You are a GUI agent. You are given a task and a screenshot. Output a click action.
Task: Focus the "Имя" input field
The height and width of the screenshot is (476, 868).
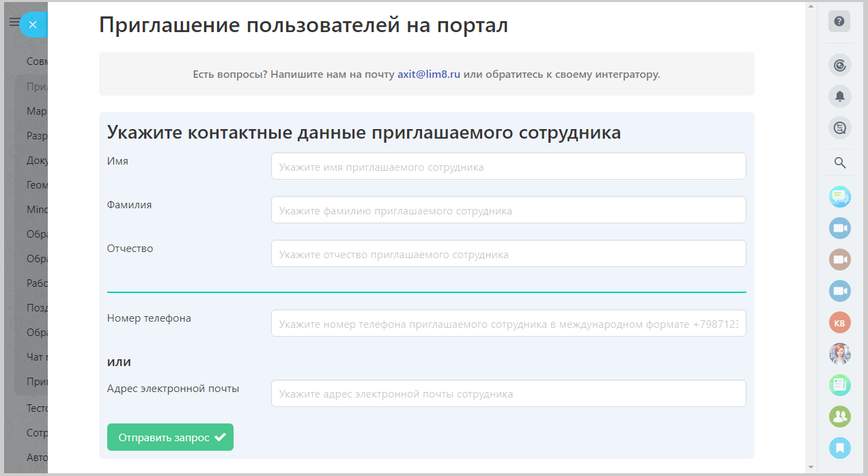tap(508, 167)
